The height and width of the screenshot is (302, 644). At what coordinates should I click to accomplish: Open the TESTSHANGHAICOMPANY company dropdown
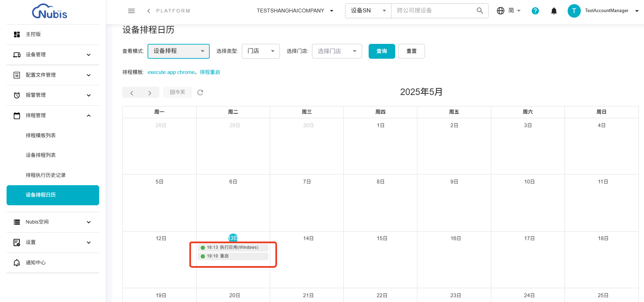295,11
